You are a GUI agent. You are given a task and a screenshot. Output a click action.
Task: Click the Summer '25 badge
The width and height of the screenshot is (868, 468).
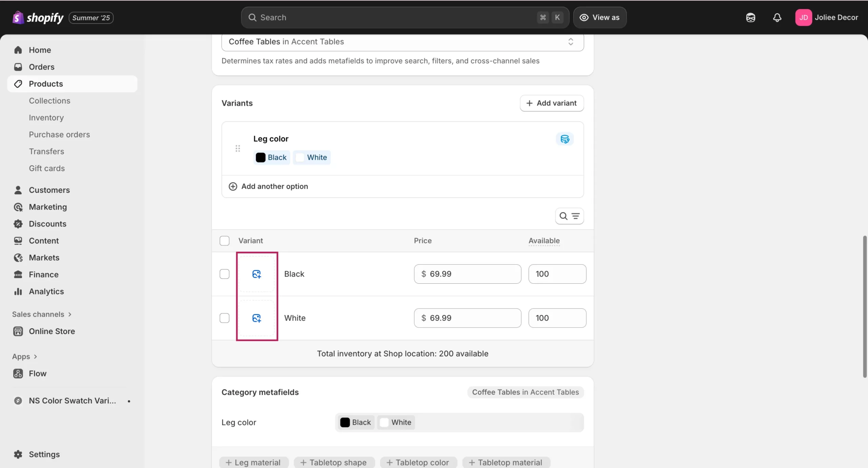coord(91,18)
